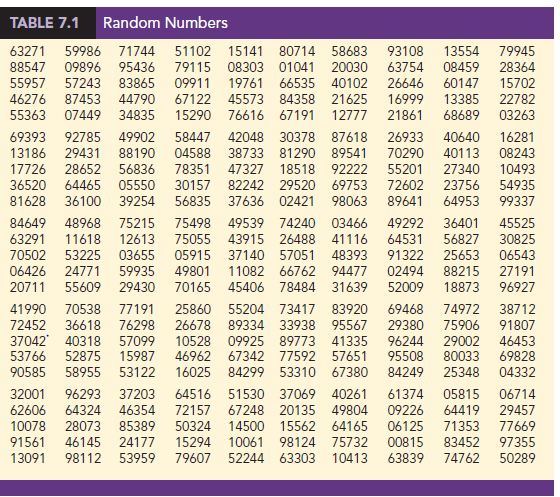
Task: Click the Random Numbers title
Action: tap(165, 23)
